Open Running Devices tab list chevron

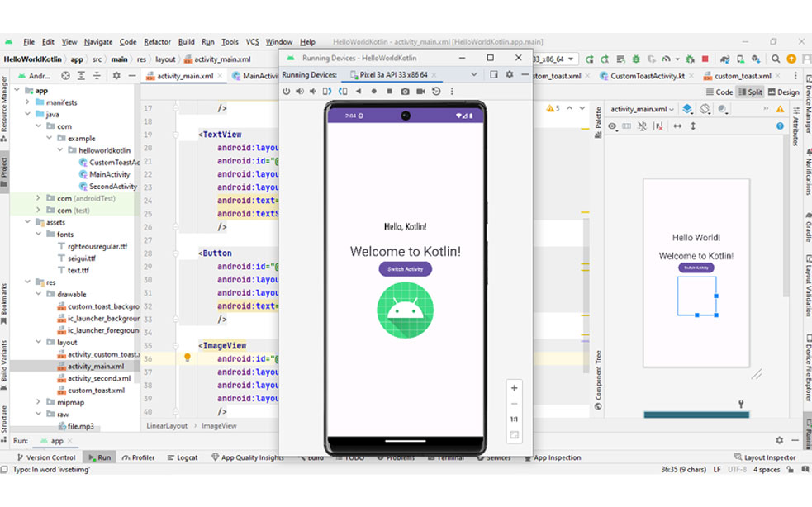click(474, 74)
